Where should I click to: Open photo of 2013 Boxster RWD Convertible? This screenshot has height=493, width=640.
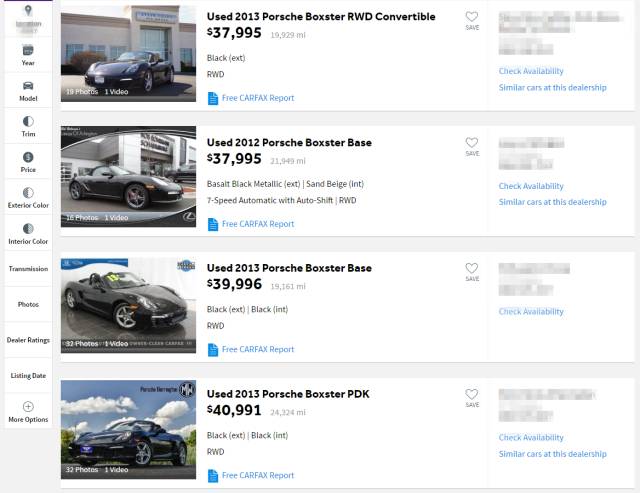point(128,53)
